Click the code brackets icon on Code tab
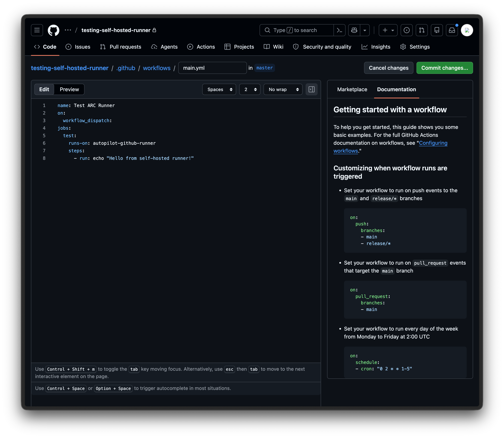The height and width of the screenshot is (438, 504). pyautogui.click(x=37, y=47)
